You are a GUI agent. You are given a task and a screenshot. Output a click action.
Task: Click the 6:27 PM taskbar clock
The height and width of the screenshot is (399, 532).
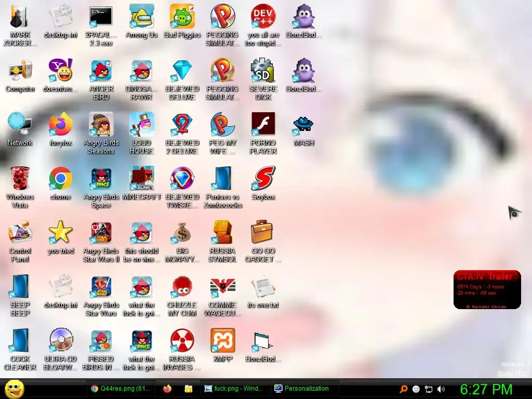click(x=486, y=389)
